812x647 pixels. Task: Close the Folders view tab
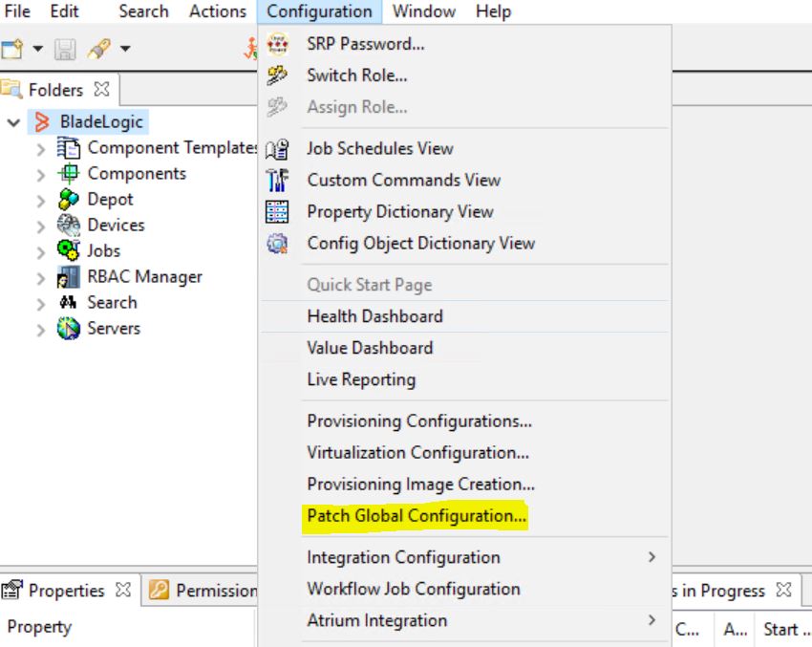101,90
